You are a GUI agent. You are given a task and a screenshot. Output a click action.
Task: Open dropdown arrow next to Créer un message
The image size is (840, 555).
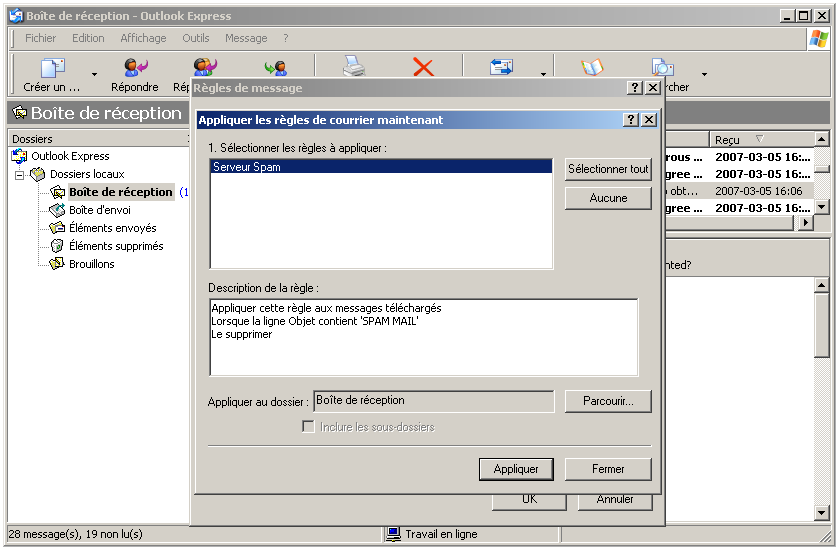(94, 74)
